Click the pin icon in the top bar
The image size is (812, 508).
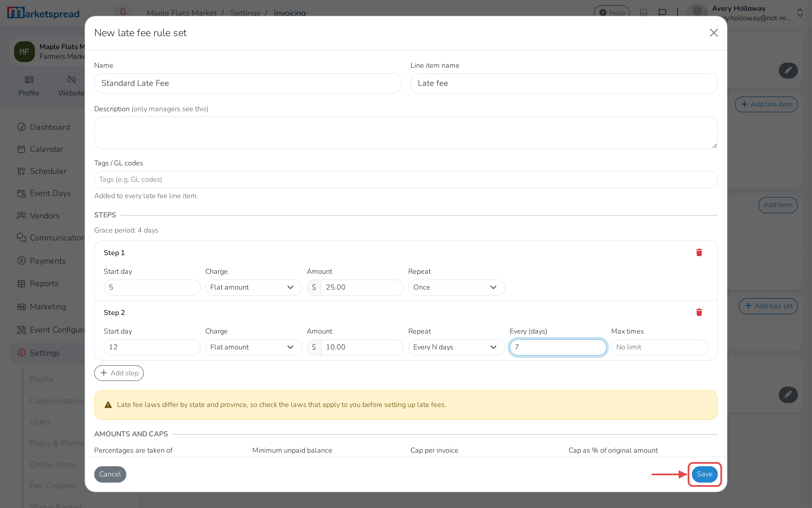123,12
